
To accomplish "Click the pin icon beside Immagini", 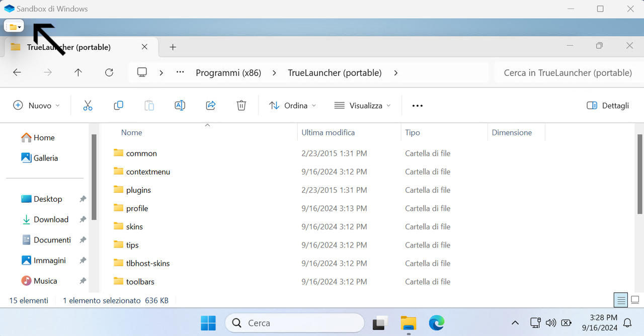I will point(83,261).
